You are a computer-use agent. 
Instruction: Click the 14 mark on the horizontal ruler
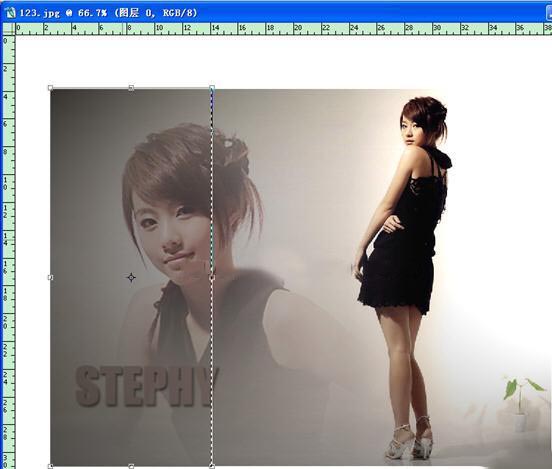[215, 27]
